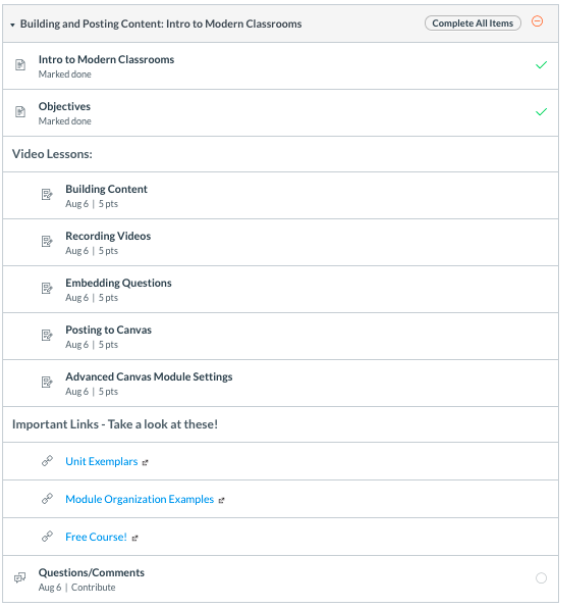Click the discussion icon next to Questions/Comments

pos(20,578)
